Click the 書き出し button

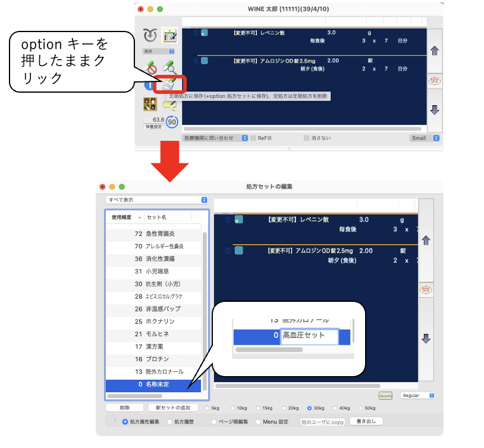coord(366,421)
